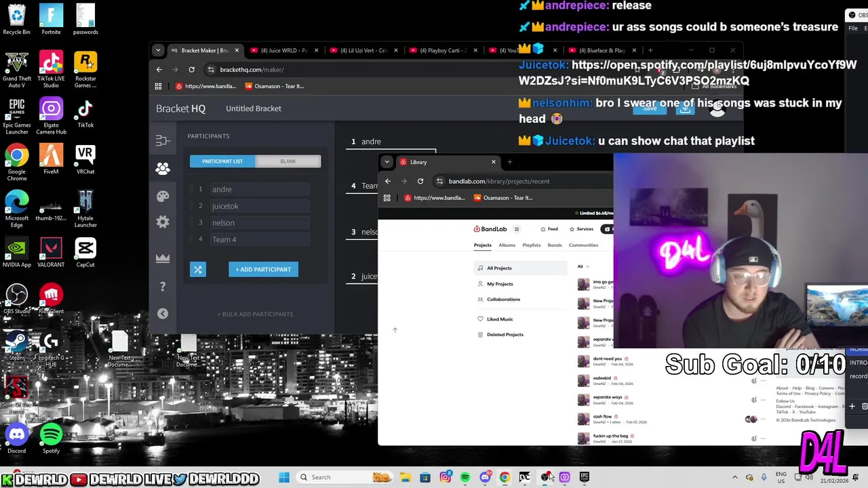
Task: Select My Projects in BandLab sidebar
Action: coord(521,284)
